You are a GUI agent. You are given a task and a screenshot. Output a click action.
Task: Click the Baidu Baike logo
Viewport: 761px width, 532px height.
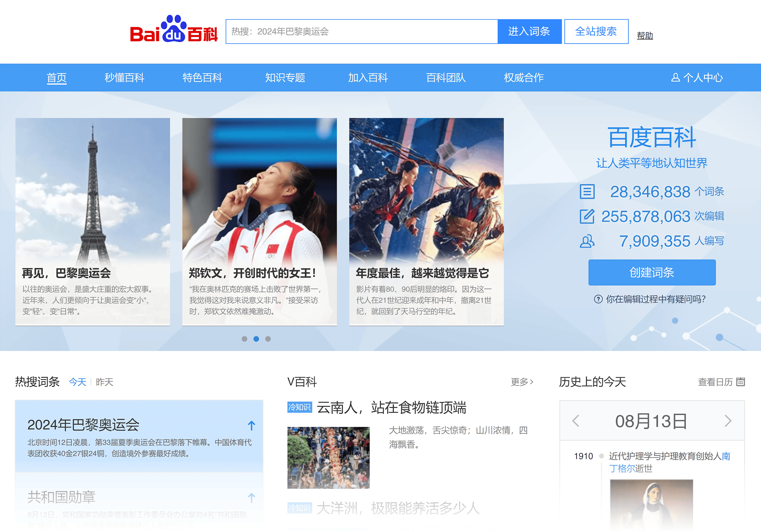174,29
